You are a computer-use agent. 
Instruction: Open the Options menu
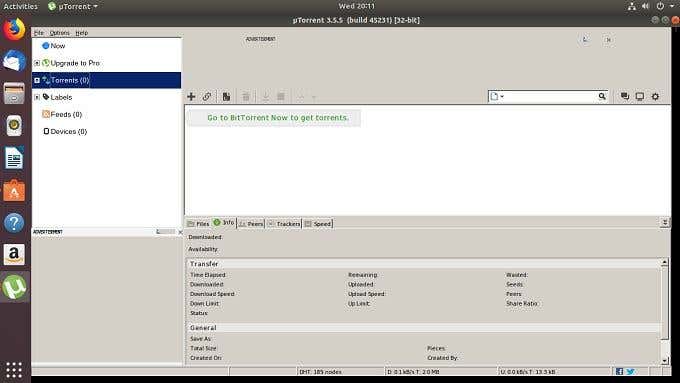click(59, 33)
